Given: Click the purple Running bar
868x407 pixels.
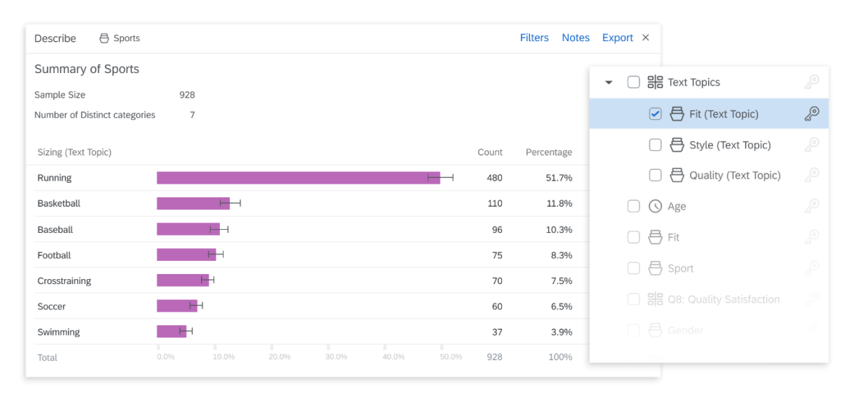Looking at the screenshot, I should (x=298, y=178).
